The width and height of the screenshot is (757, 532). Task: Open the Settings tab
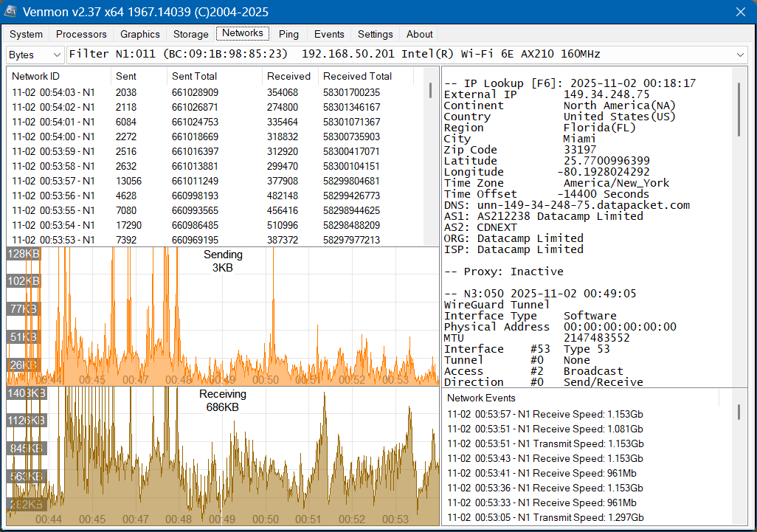[376, 34]
